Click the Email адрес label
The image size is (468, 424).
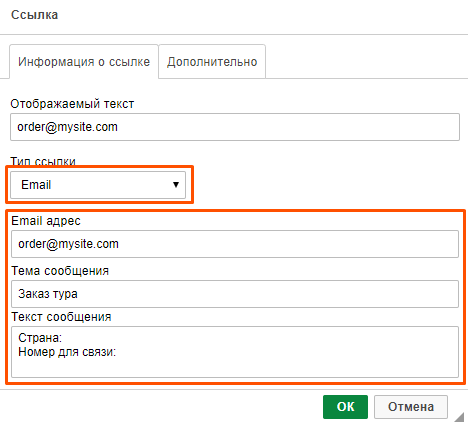tap(46, 221)
